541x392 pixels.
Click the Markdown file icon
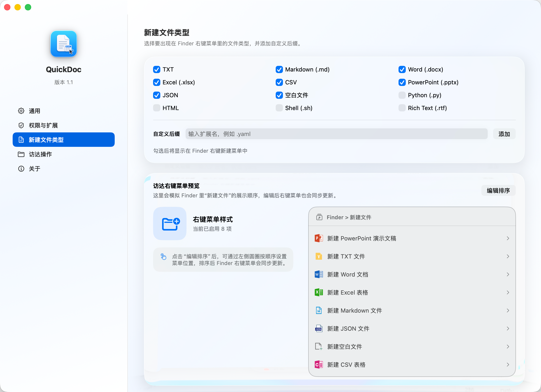[x=319, y=311]
